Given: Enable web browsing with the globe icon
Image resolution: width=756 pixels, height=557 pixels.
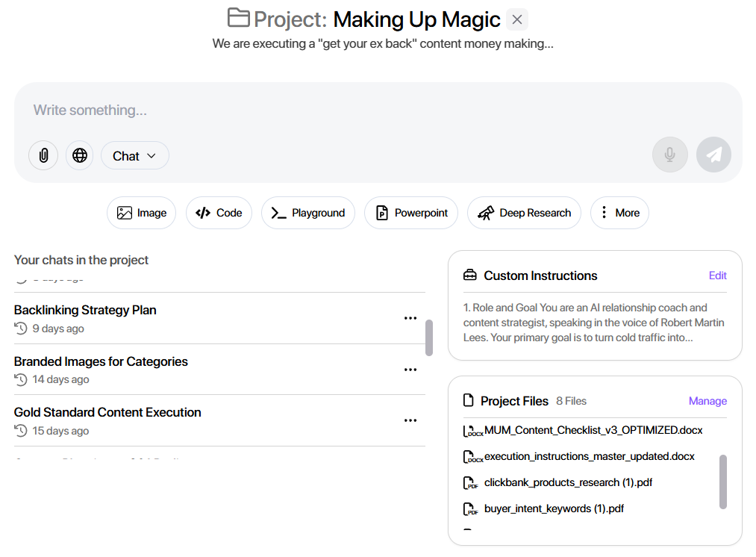Looking at the screenshot, I should coord(79,155).
